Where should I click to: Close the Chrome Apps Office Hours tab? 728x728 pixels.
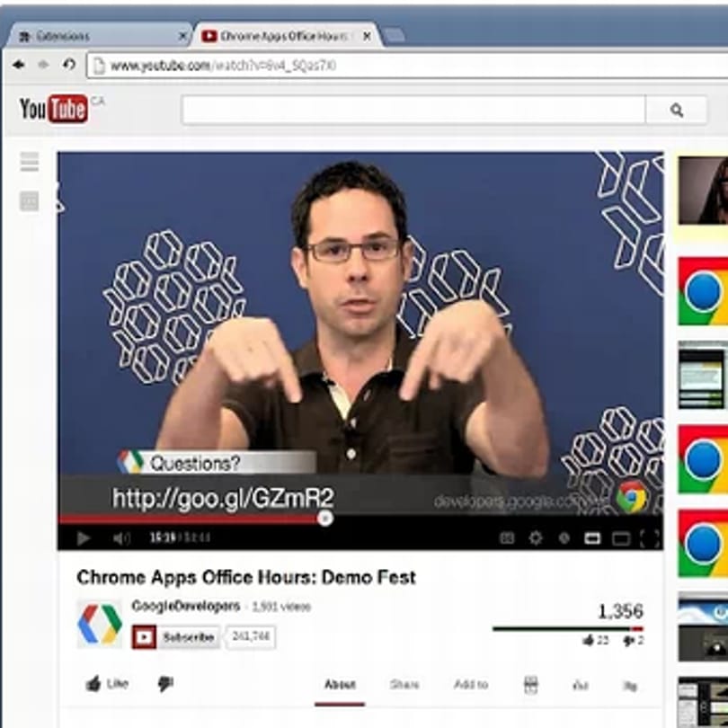click(x=367, y=36)
